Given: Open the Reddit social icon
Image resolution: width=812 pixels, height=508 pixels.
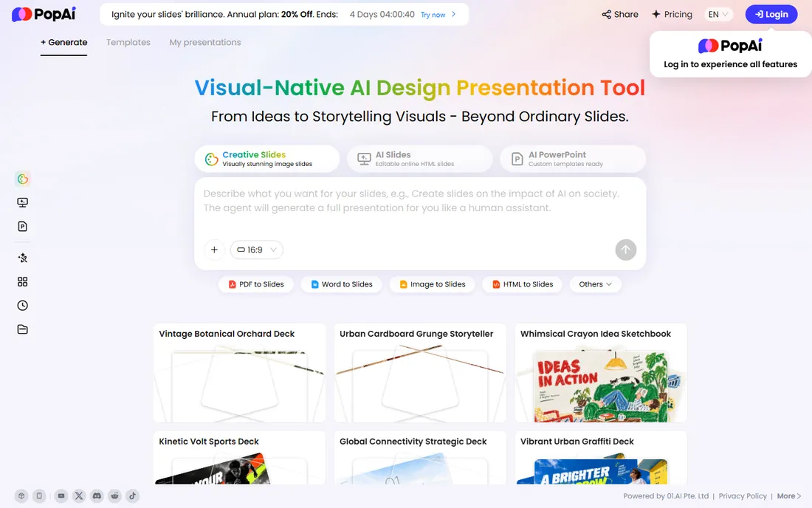Looking at the screenshot, I should coord(114,496).
